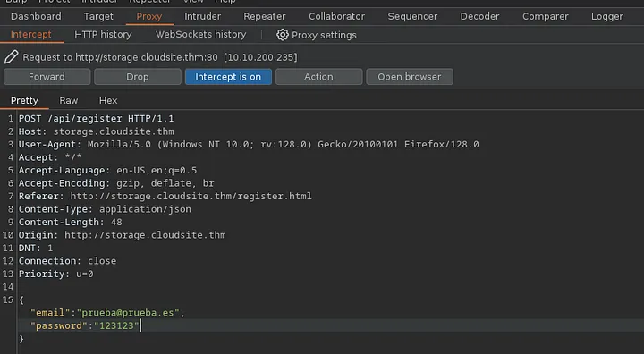Image resolution: width=644 pixels, height=354 pixels.
Task: Switch to HTTP history sub-tab
Action: [103, 35]
